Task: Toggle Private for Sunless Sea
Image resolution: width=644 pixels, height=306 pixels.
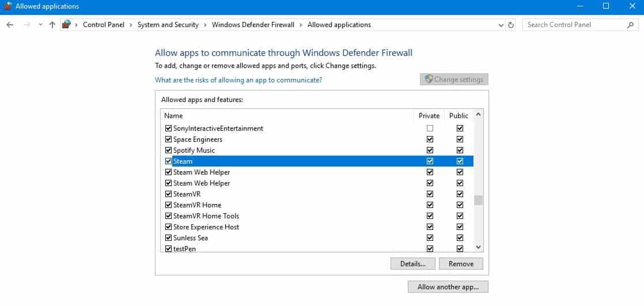Action: pyautogui.click(x=430, y=238)
